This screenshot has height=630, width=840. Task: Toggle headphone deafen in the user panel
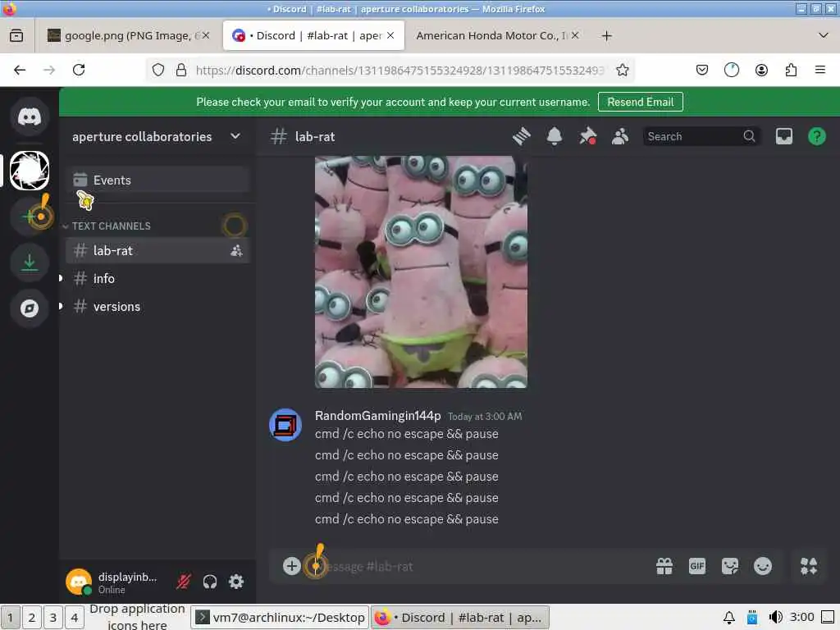(210, 582)
